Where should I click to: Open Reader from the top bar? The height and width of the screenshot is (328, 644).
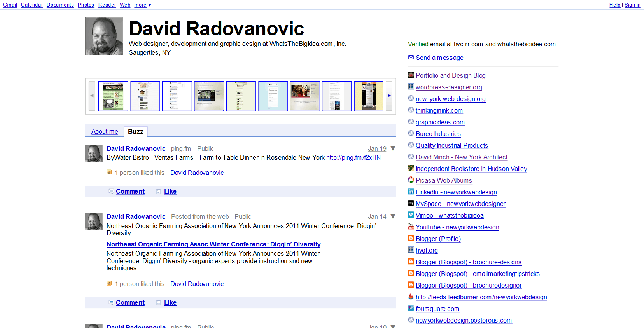coord(107,5)
